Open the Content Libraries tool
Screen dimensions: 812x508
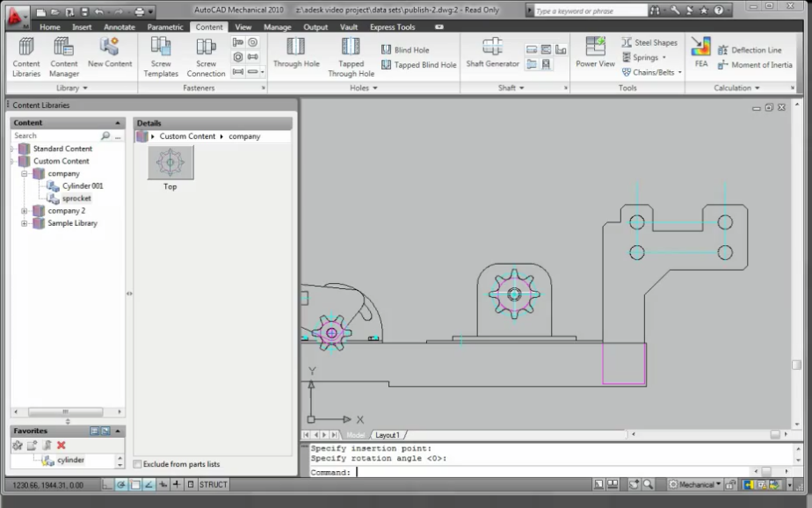tap(25, 57)
